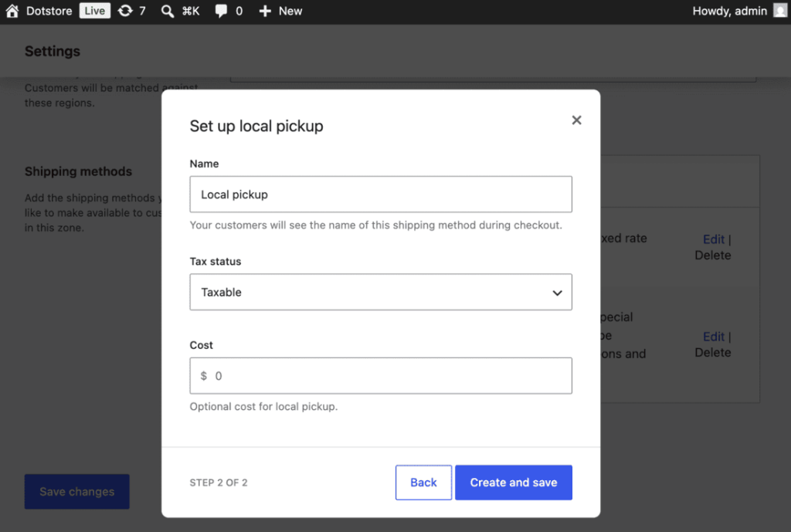Screen dimensions: 791x532
Task: Open the updates icon showing 7
Action: [131, 11]
